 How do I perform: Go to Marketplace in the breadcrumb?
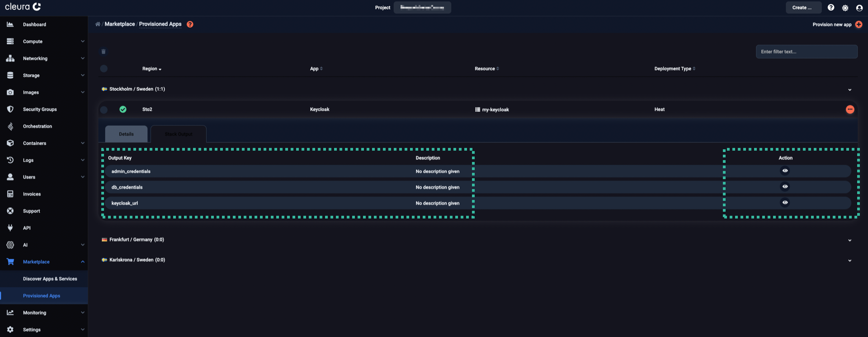point(119,24)
